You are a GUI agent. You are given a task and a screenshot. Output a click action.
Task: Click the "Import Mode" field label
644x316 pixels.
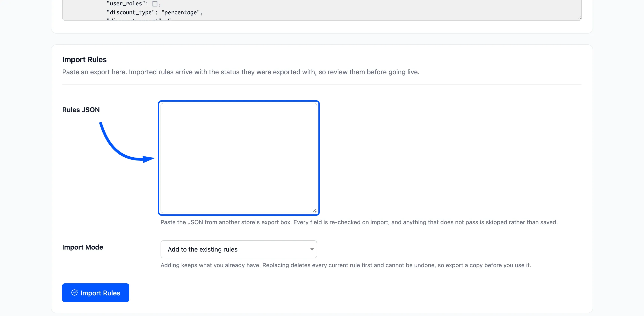pyautogui.click(x=83, y=247)
